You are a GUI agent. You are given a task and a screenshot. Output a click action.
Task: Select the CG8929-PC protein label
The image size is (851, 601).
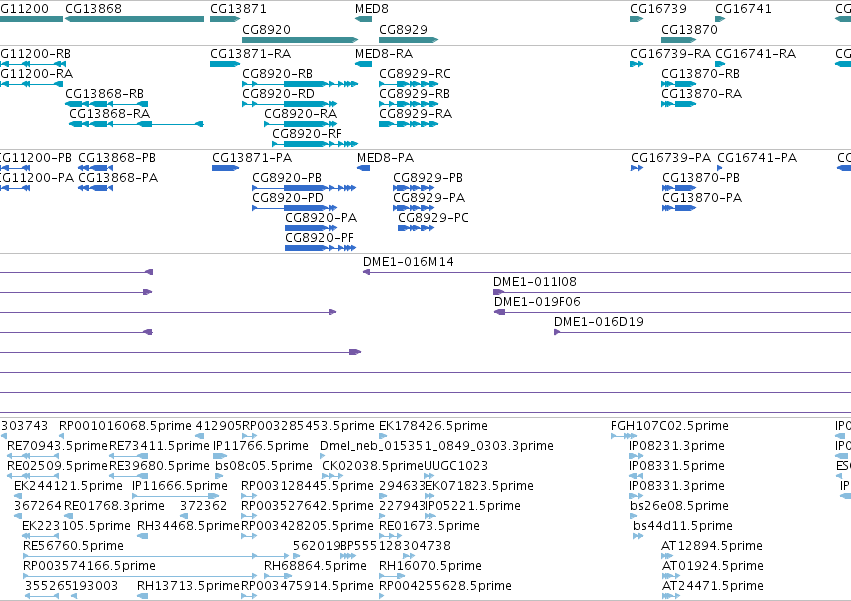(434, 218)
